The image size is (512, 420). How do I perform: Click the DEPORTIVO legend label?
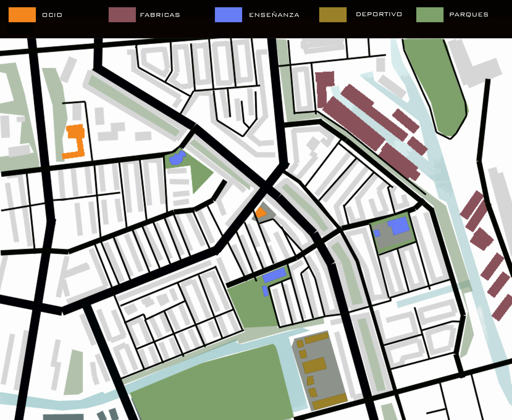(379, 14)
